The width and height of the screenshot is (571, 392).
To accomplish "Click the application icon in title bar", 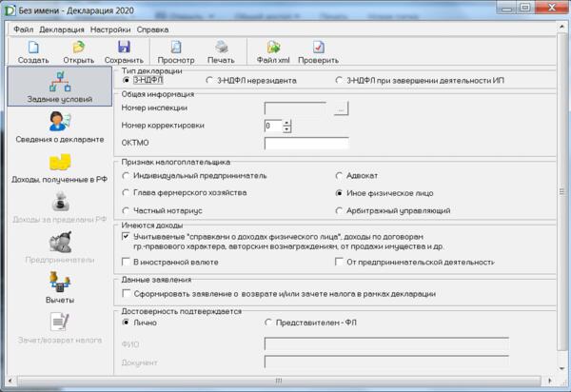I will [10, 10].
